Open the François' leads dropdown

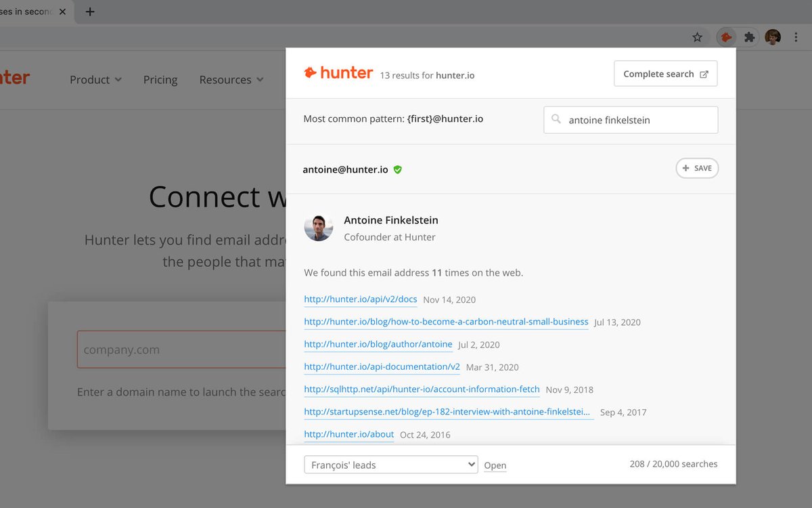point(391,465)
